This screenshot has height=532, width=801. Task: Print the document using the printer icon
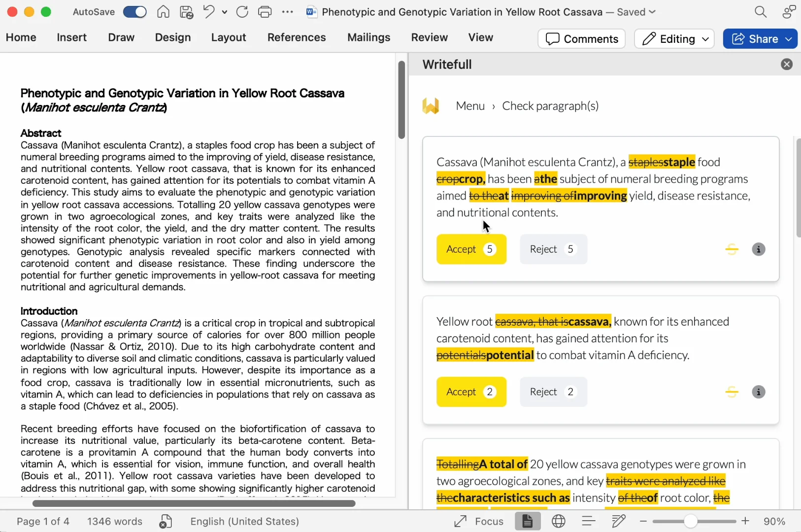tap(265, 11)
